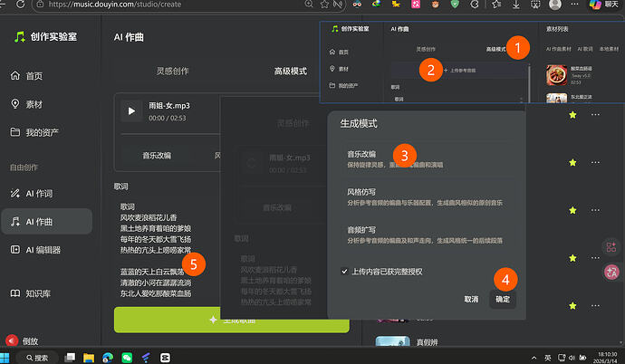Click the red 倒放 icon
This screenshot has width=625, height=364.
click(12, 340)
